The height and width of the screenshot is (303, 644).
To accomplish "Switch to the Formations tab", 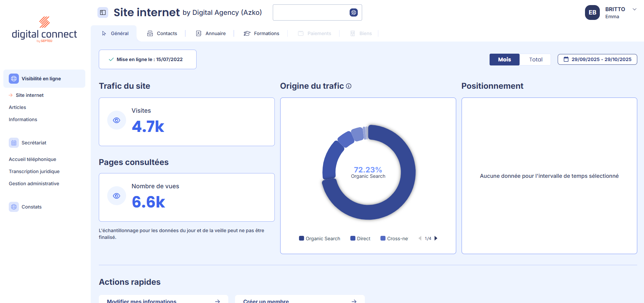I will 262,33.
